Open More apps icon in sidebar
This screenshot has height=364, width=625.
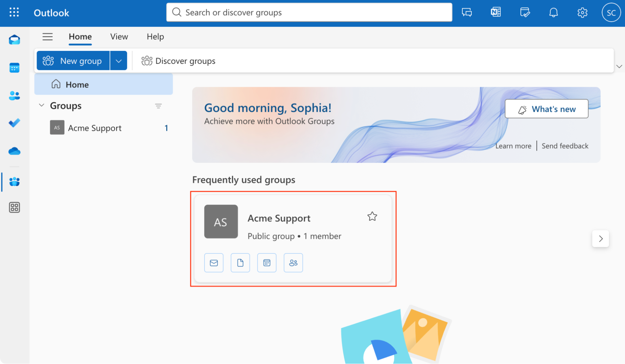(x=14, y=207)
